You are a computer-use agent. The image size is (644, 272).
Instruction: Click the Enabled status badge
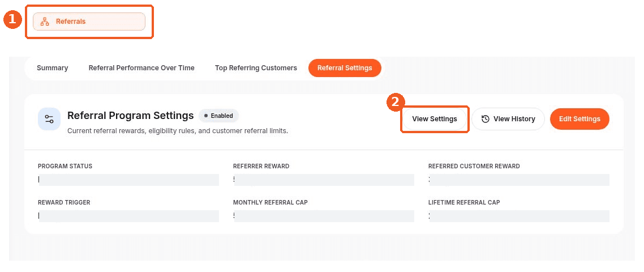pos(218,116)
